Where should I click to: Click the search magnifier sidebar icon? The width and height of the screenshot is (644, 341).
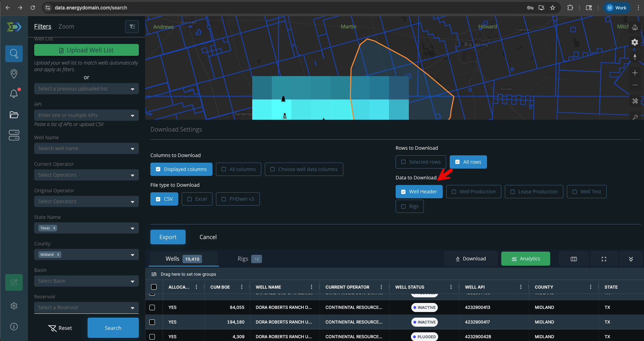[x=14, y=54]
